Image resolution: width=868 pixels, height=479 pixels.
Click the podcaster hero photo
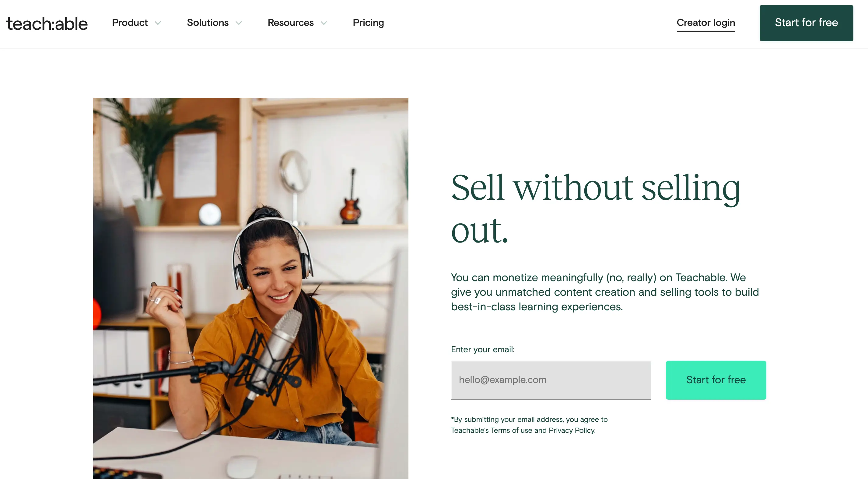click(250, 288)
